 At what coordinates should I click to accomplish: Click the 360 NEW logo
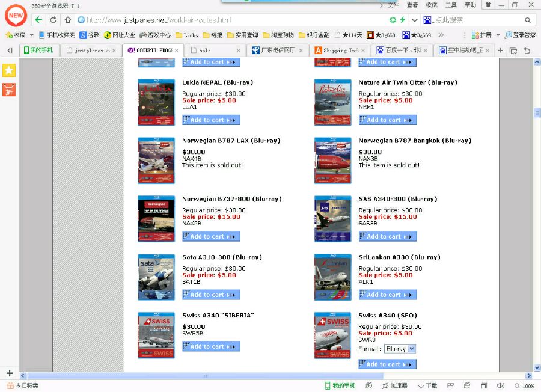click(16, 16)
